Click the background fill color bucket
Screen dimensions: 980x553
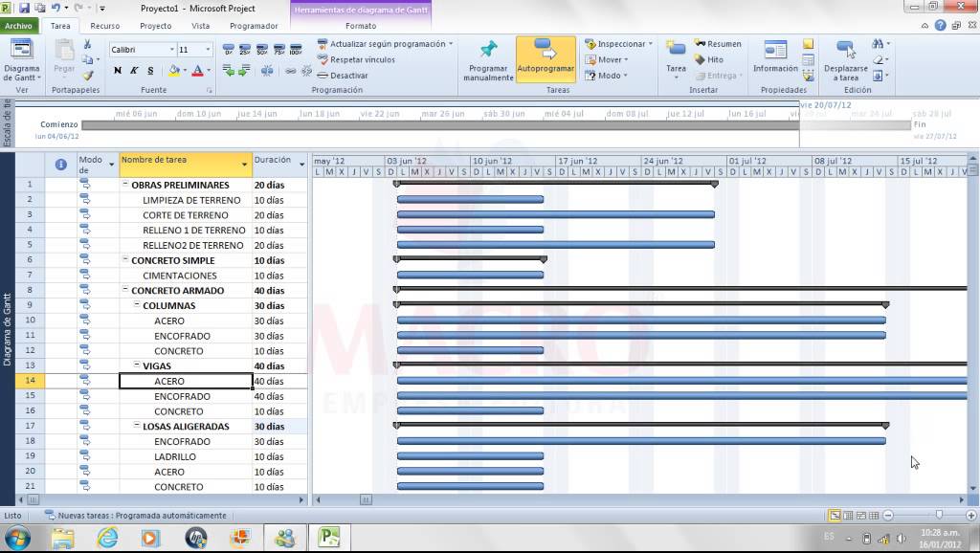click(x=174, y=71)
